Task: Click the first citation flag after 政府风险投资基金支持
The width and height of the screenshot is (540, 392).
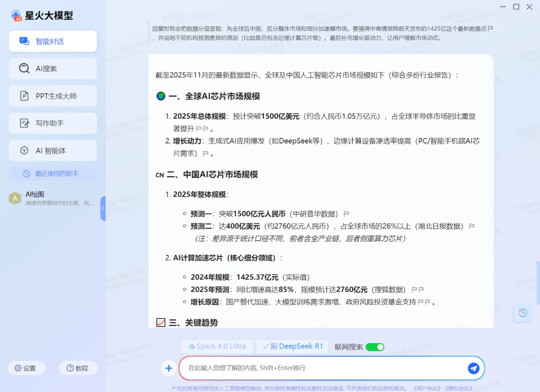Action: coord(420,302)
